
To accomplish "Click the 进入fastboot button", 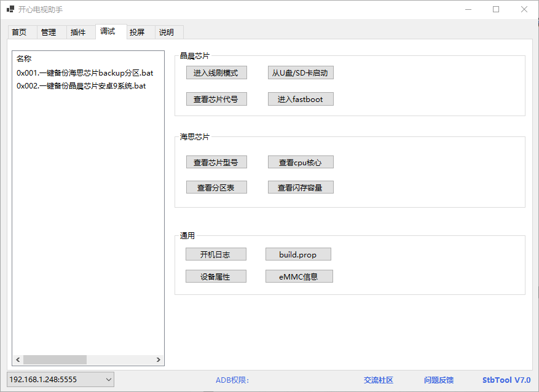I will coord(301,100).
